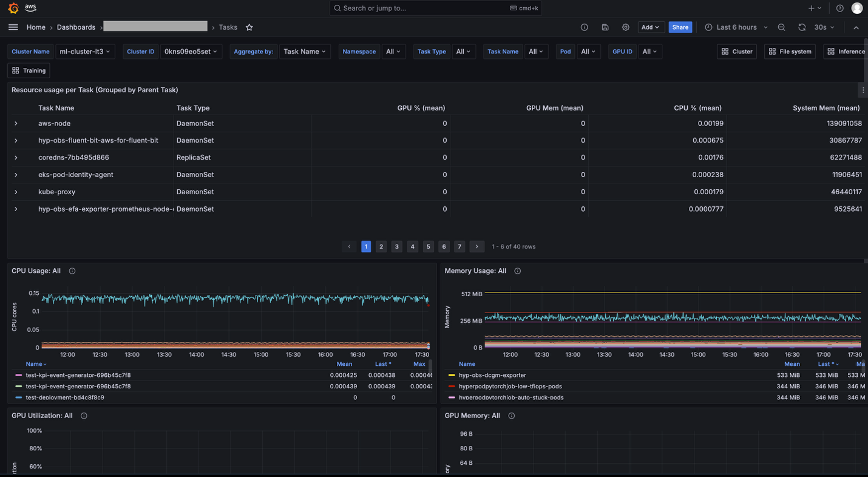Toggle the hyp-obs-dcgm-exporter series in Memory Usage legend
The image size is (868, 477).
[x=493, y=375]
